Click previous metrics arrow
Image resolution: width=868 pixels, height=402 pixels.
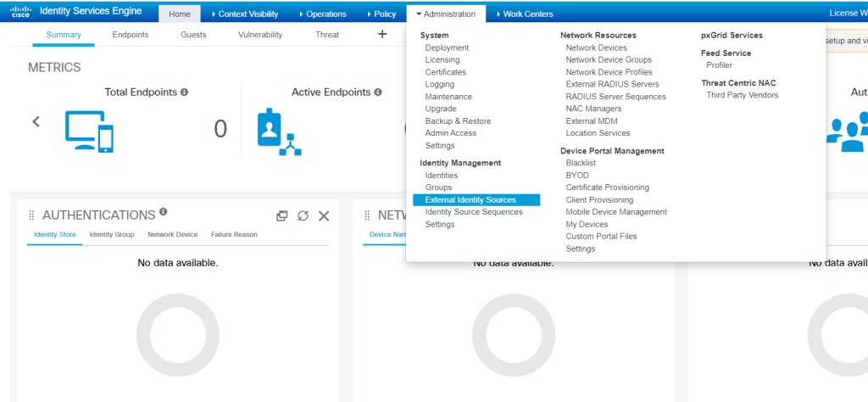(x=36, y=121)
